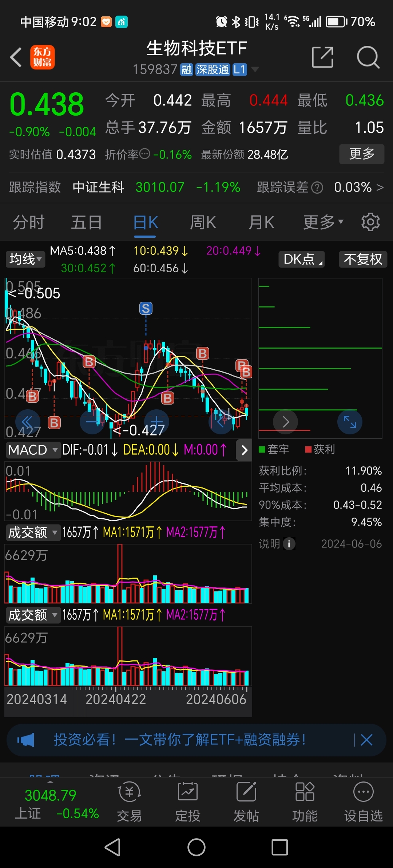
Task: Tap the discount rate info icon
Action: 144,154
